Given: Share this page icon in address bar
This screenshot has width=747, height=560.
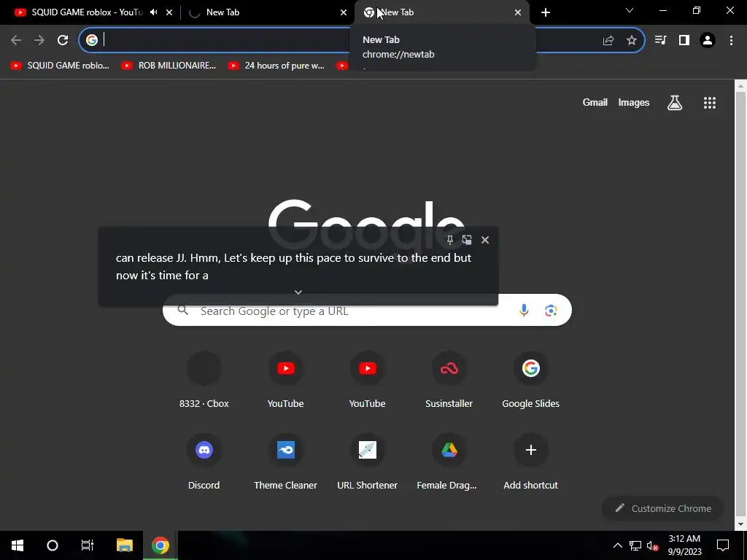Looking at the screenshot, I should tap(608, 41).
